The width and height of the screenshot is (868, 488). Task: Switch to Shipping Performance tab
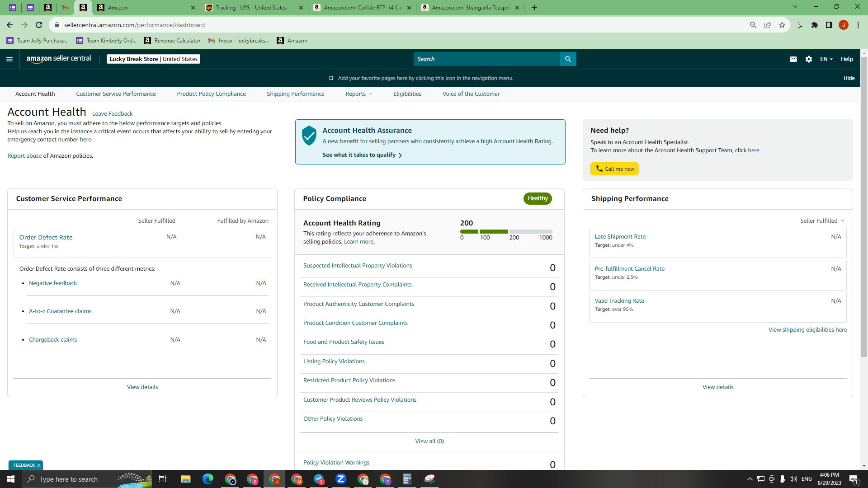pyautogui.click(x=296, y=94)
